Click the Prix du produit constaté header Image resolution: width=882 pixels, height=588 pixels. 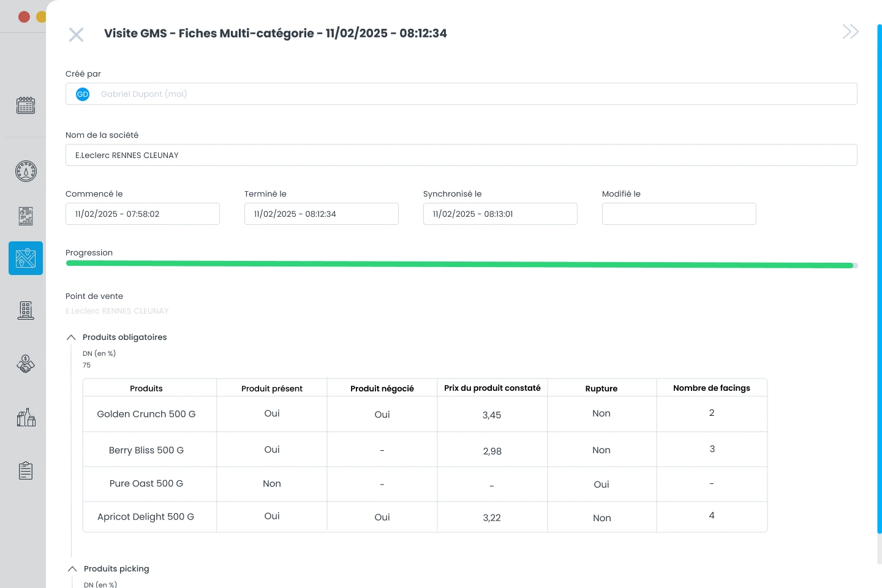pyautogui.click(x=492, y=388)
